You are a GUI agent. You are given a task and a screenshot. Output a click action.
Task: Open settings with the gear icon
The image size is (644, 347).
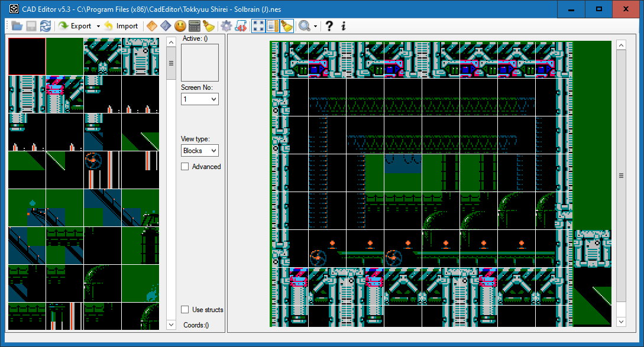[226, 26]
